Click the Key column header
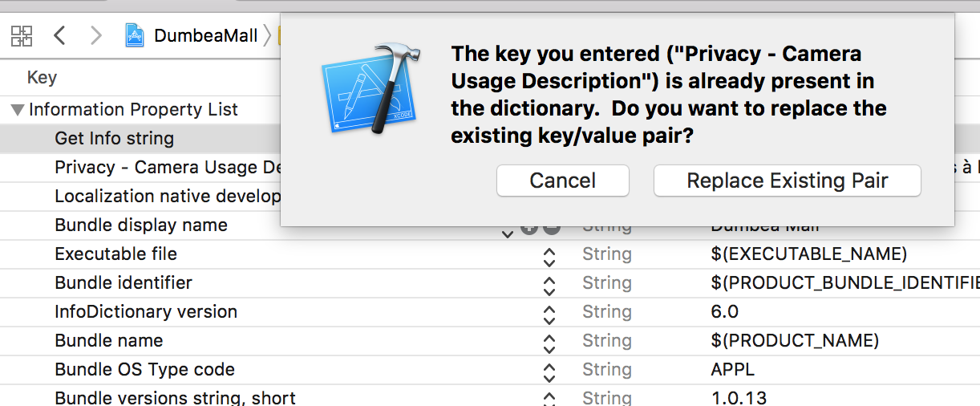980x406 pixels. pyautogui.click(x=42, y=78)
